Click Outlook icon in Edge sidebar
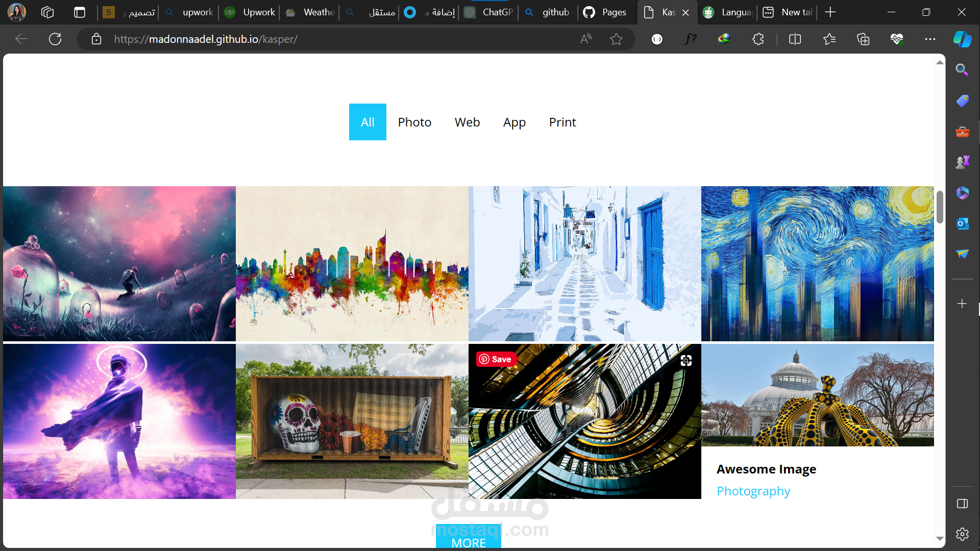 pyautogui.click(x=962, y=223)
